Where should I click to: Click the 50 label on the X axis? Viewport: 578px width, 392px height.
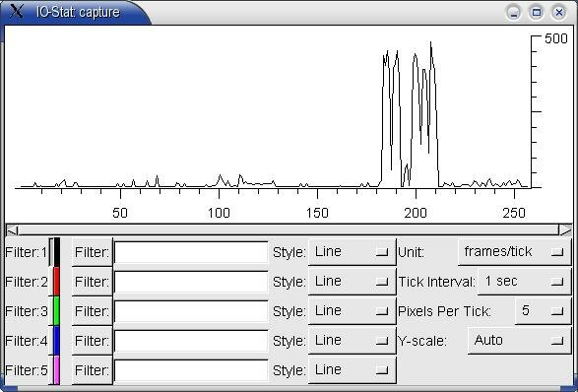pos(120,213)
